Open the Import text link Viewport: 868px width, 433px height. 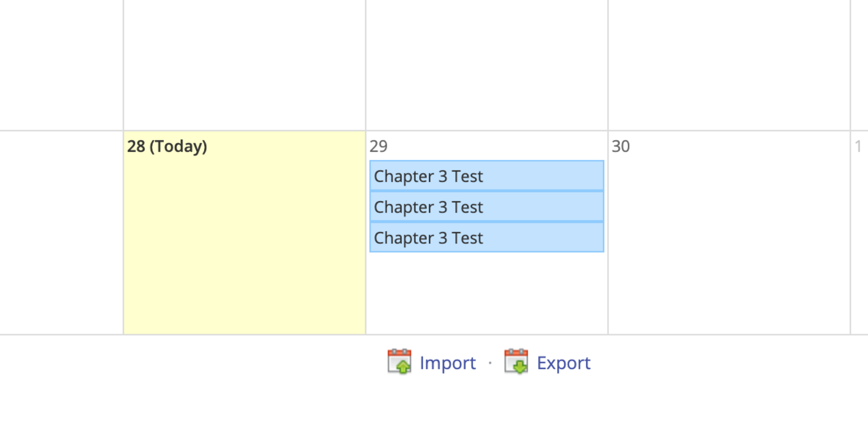pyautogui.click(x=448, y=363)
